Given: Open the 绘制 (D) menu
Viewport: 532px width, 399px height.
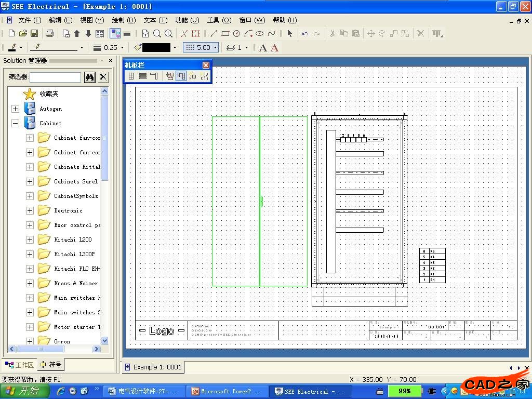Looking at the screenshot, I should coord(124,20).
